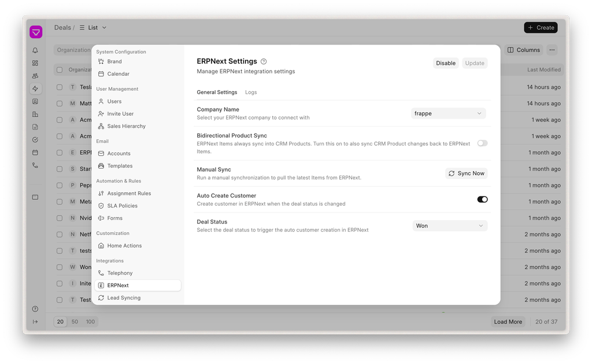Set page size to 50
Image resolution: width=592 pixels, height=364 pixels.
pyautogui.click(x=75, y=322)
